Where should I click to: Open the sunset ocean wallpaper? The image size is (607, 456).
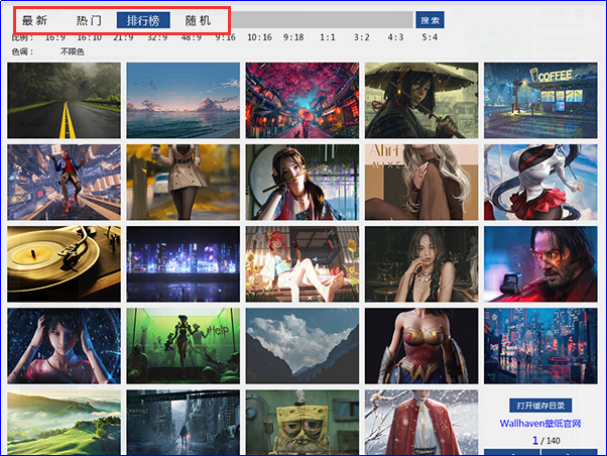pos(183,100)
